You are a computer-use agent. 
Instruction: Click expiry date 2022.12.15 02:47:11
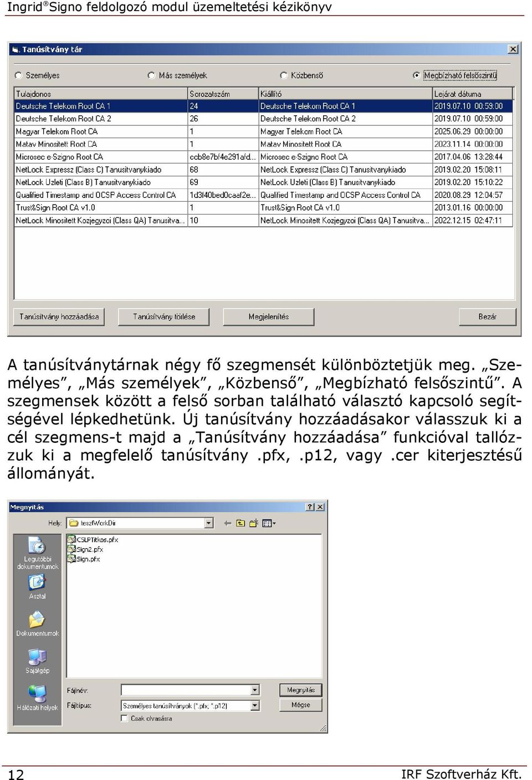click(468, 220)
